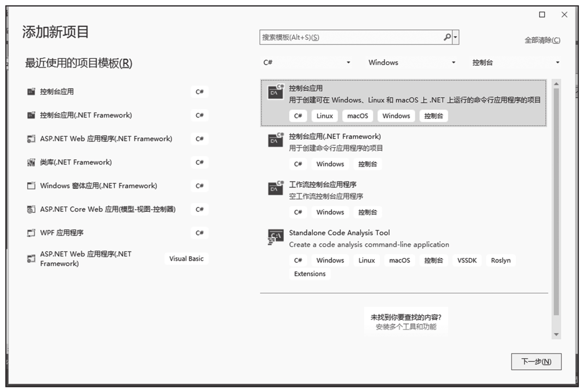The image size is (584, 392).
Task: Click C# tag beside WPF 应用程序
Action: (199, 233)
